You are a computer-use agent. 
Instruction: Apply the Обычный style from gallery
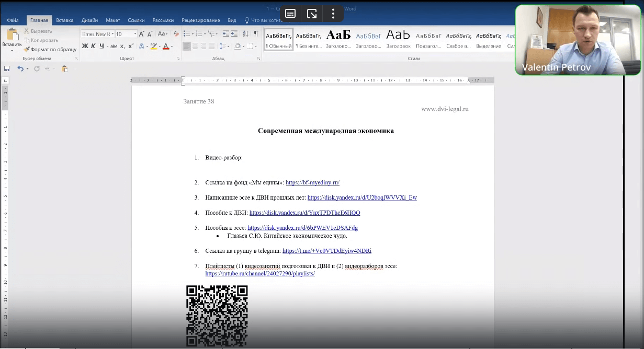(x=278, y=39)
